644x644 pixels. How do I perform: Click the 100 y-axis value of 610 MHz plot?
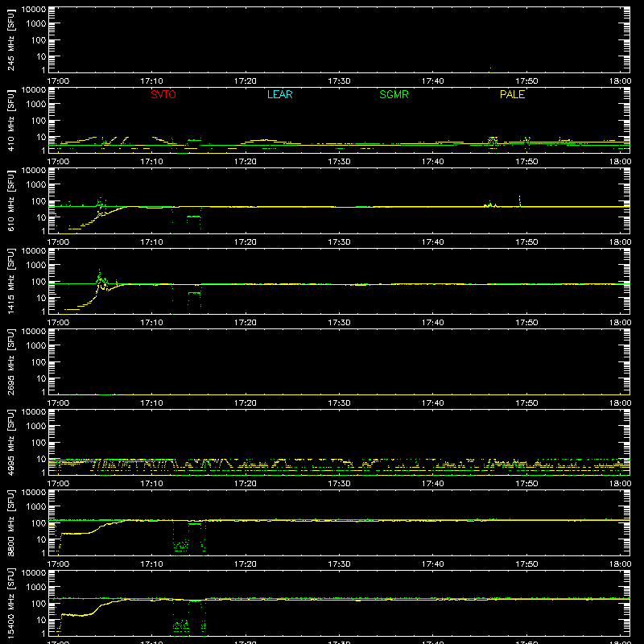click(39, 201)
